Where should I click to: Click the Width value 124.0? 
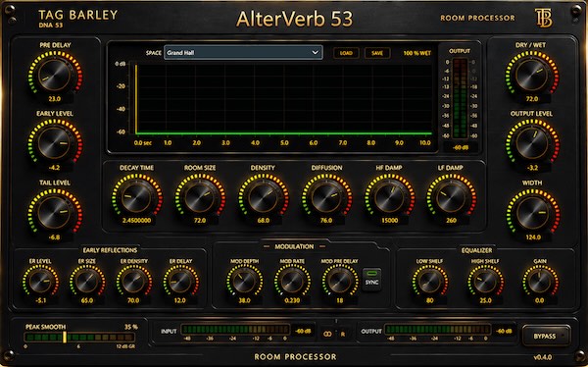tap(533, 237)
